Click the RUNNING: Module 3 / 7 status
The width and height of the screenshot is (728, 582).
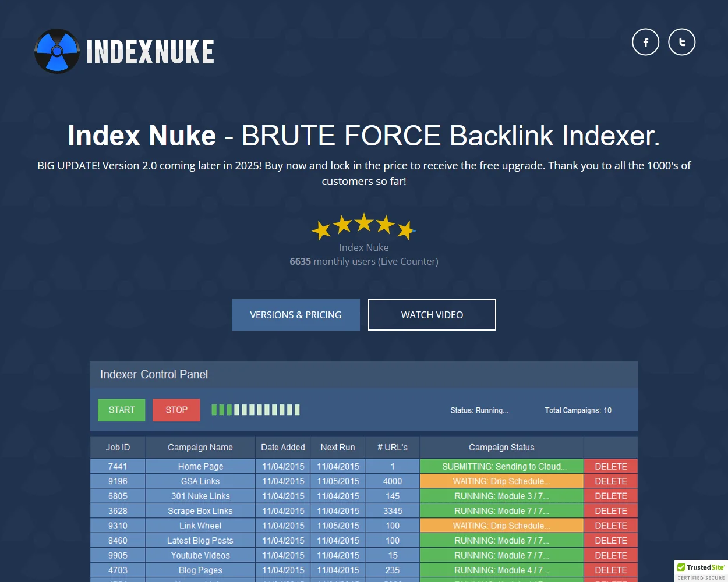click(501, 496)
